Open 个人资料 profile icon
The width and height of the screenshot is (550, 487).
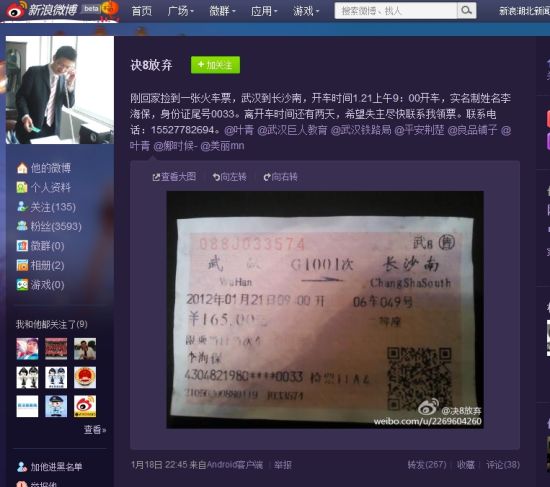click(x=22, y=187)
